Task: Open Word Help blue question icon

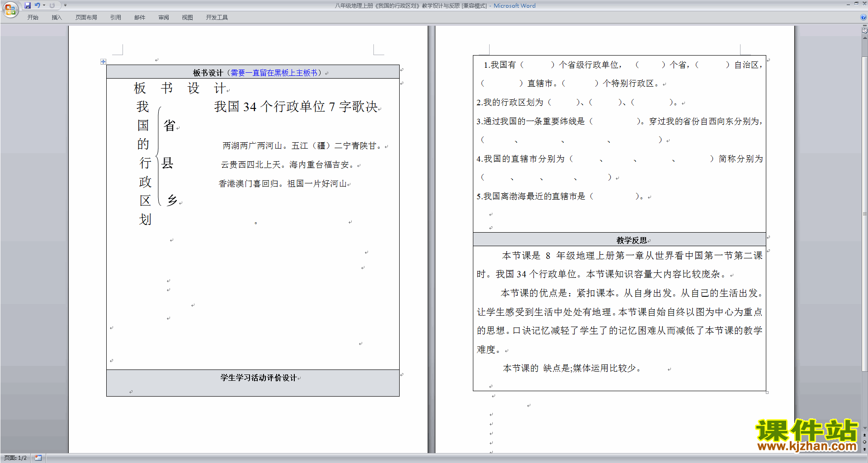Action: point(863,17)
